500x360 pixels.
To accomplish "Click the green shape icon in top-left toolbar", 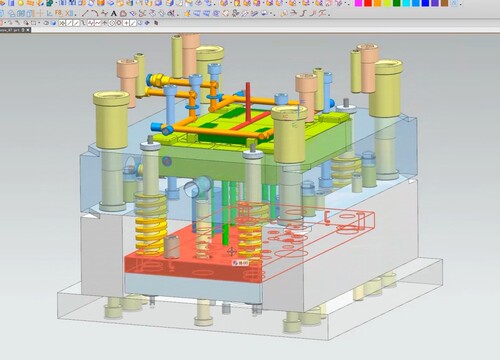I will coord(49,3).
